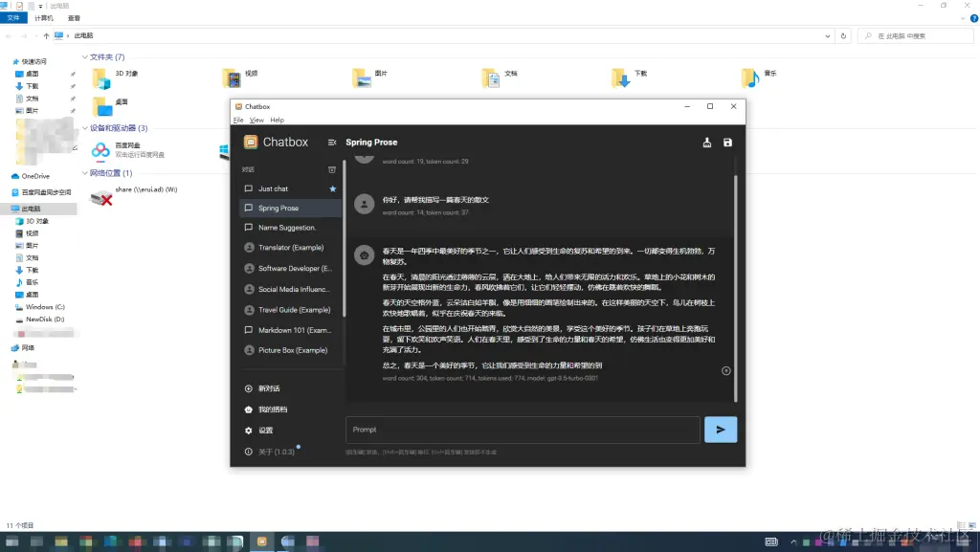Click the Prompt input field

click(523, 430)
